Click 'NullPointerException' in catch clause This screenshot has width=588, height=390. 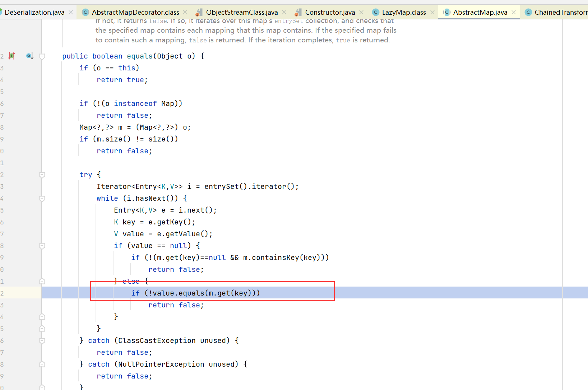pyautogui.click(x=161, y=364)
